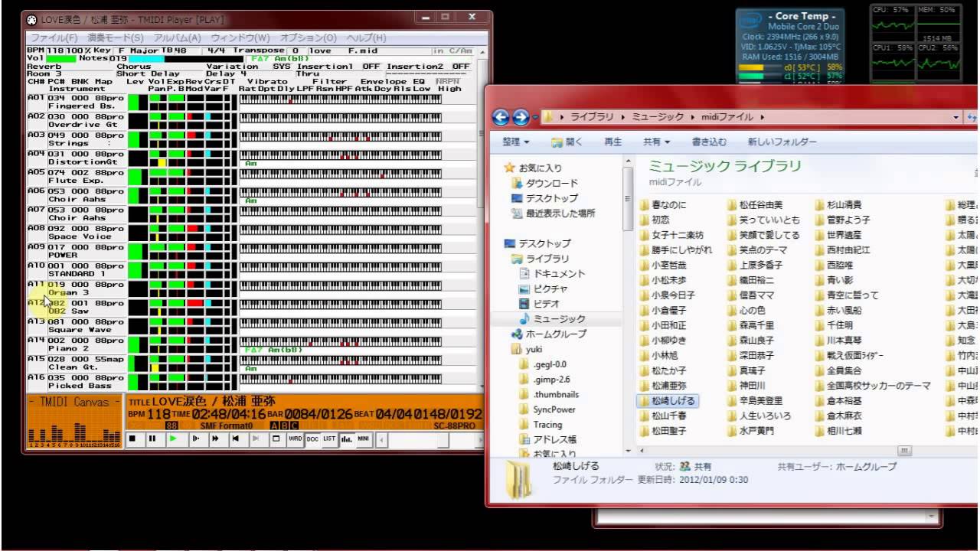Image resolution: width=980 pixels, height=551 pixels.
Task: Select the 杉山清貴 folder
Action: coord(838,205)
